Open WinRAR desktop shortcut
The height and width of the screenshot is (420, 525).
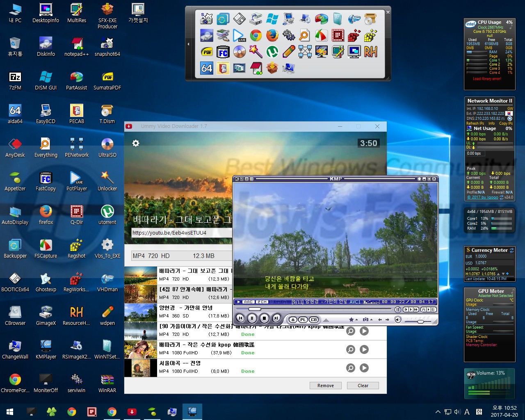point(107,383)
